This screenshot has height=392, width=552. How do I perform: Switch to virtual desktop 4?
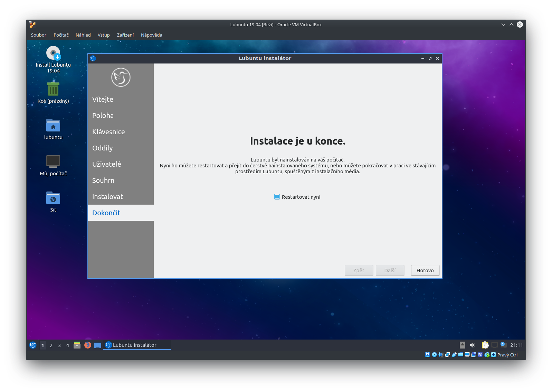click(68, 345)
